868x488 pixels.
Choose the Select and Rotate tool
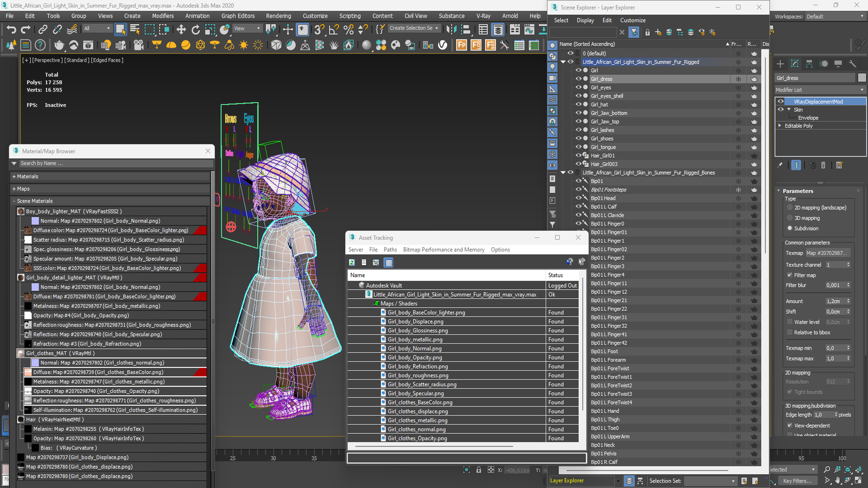point(195,30)
